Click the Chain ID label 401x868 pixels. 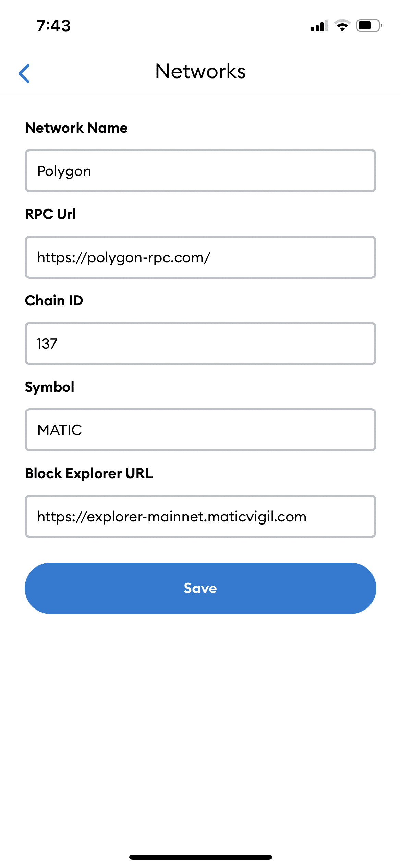(x=54, y=301)
